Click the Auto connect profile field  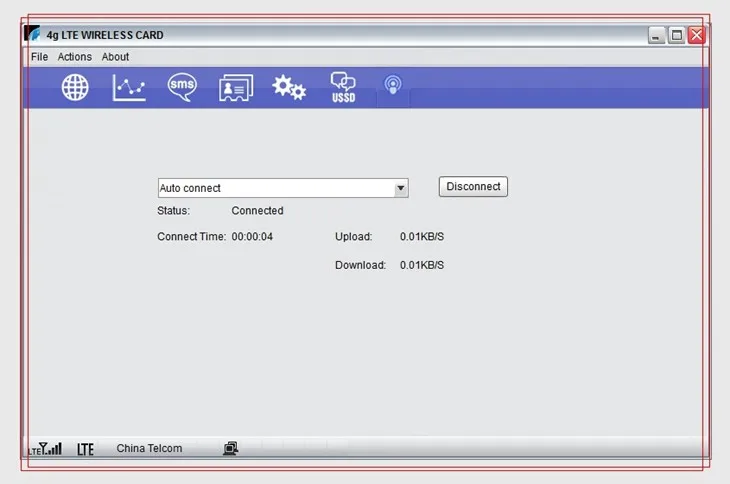tap(275, 188)
